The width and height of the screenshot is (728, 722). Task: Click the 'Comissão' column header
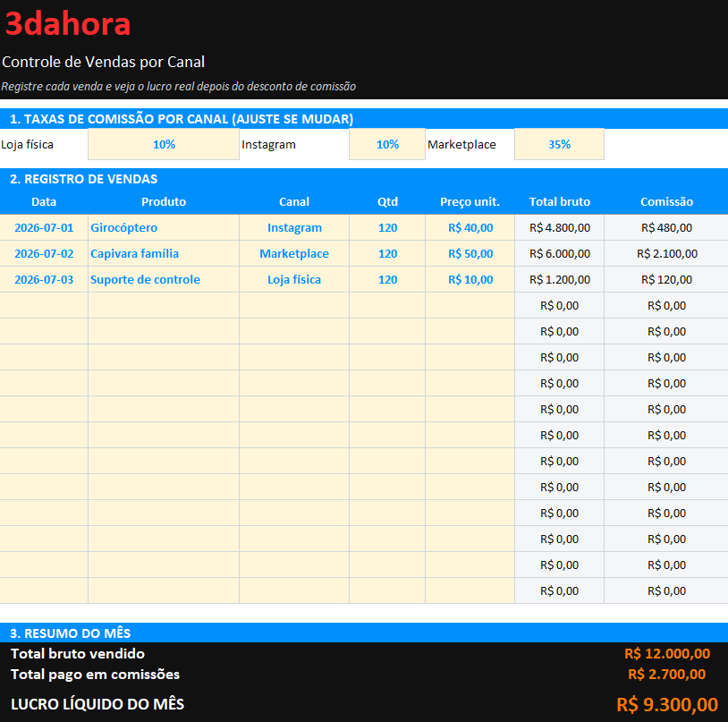pos(666,201)
